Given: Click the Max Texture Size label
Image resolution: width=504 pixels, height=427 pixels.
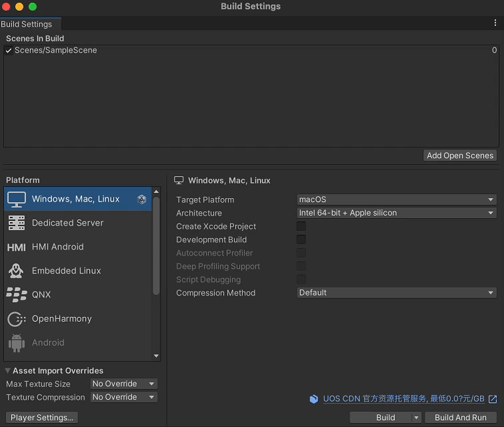Looking at the screenshot, I should tap(38, 384).
